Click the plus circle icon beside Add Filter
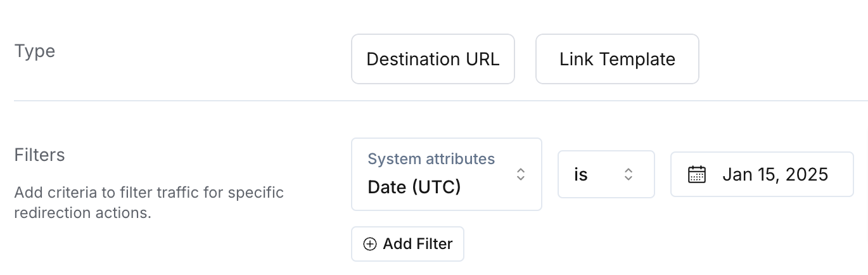This screenshot has width=868, height=275. [369, 244]
